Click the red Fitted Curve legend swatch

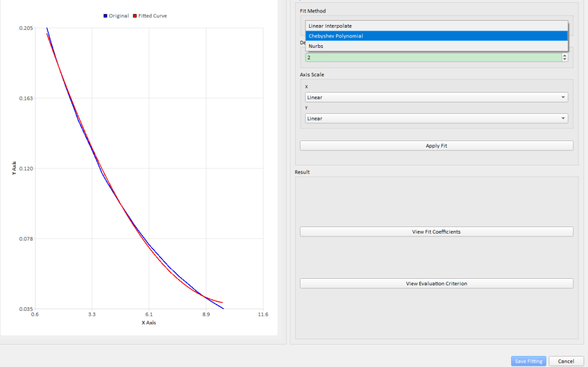134,16
